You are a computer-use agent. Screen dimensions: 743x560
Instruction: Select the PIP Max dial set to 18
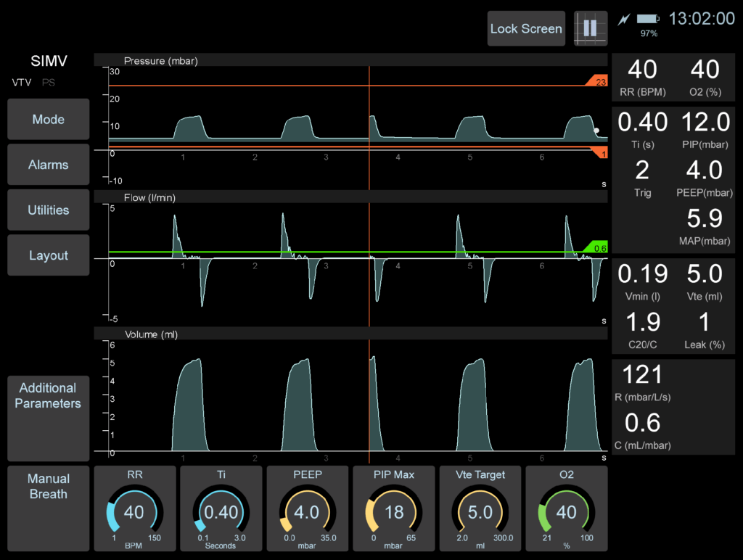pyautogui.click(x=394, y=508)
